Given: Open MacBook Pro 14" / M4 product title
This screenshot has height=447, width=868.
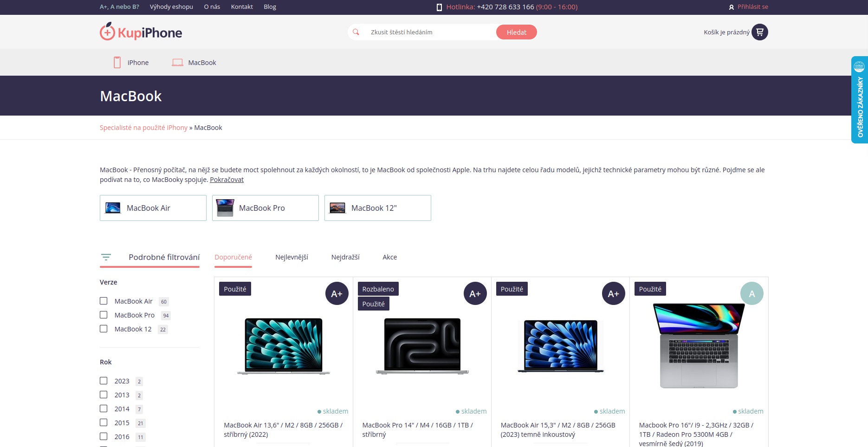Looking at the screenshot, I should click(x=418, y=430).
